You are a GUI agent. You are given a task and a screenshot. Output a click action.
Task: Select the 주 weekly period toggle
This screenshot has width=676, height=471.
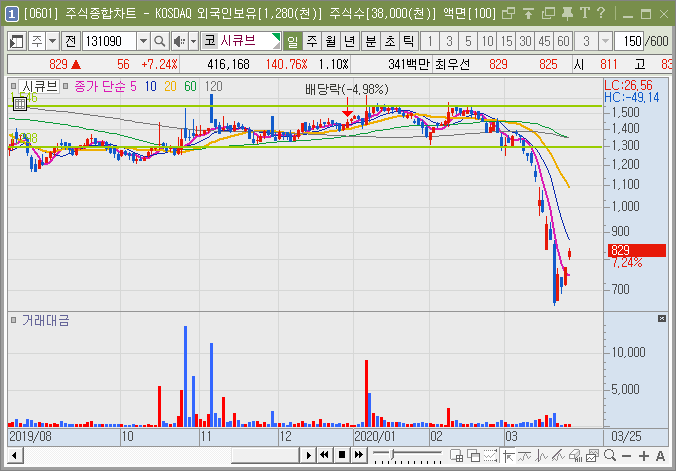(x=312, y=41)
